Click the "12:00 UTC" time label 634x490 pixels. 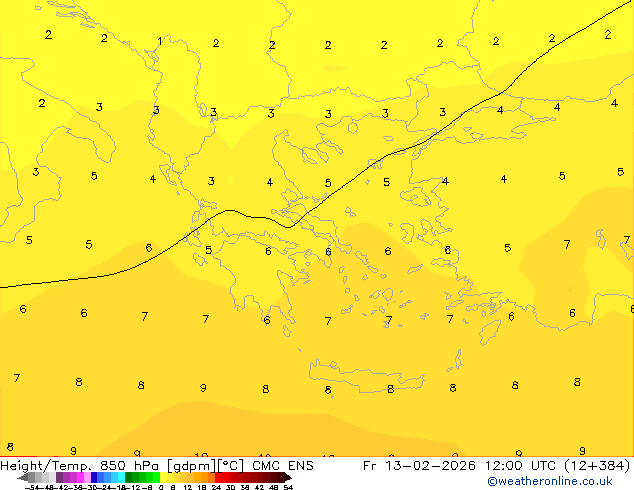click(521, 466)
